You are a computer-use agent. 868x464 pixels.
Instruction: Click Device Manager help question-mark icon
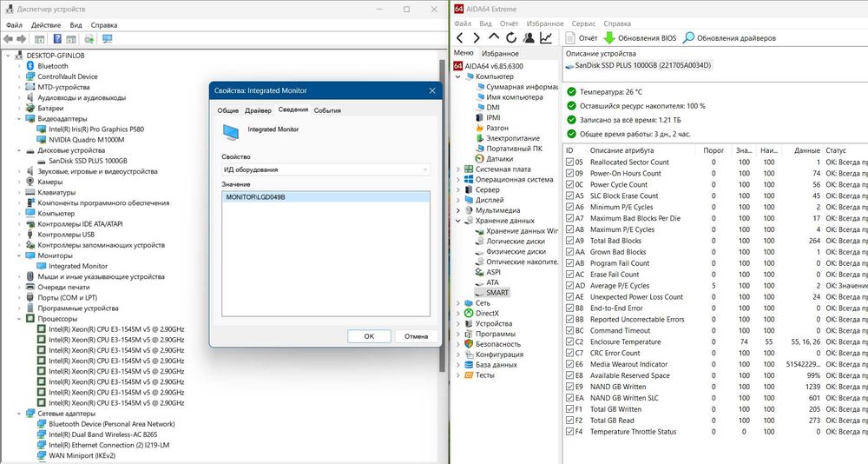click(x=57, y=39)
